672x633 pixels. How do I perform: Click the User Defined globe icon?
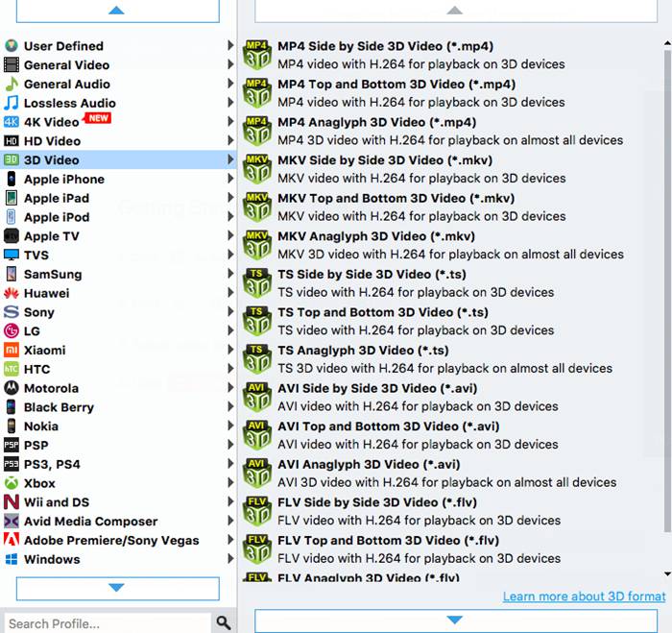(x=12, y=45)
